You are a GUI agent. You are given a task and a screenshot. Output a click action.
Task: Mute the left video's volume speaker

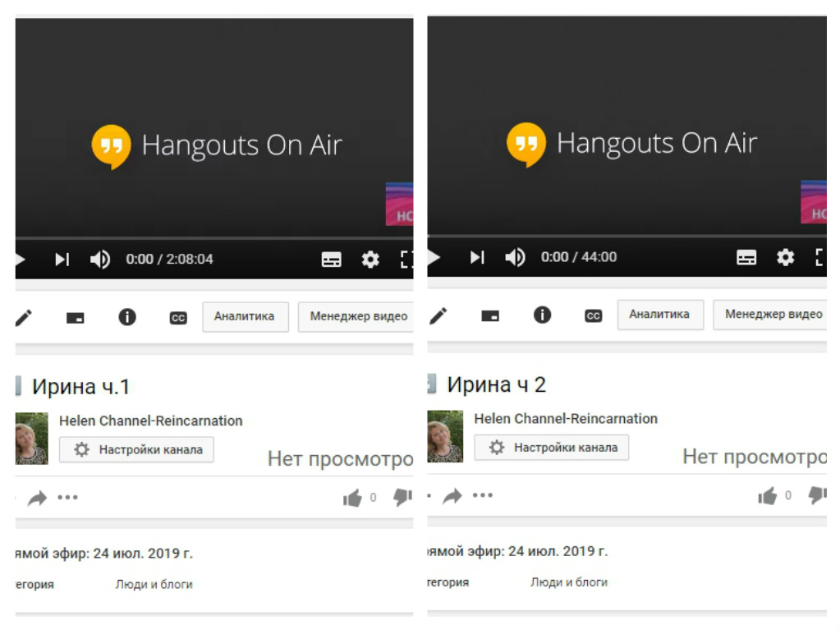click(99, 260)
